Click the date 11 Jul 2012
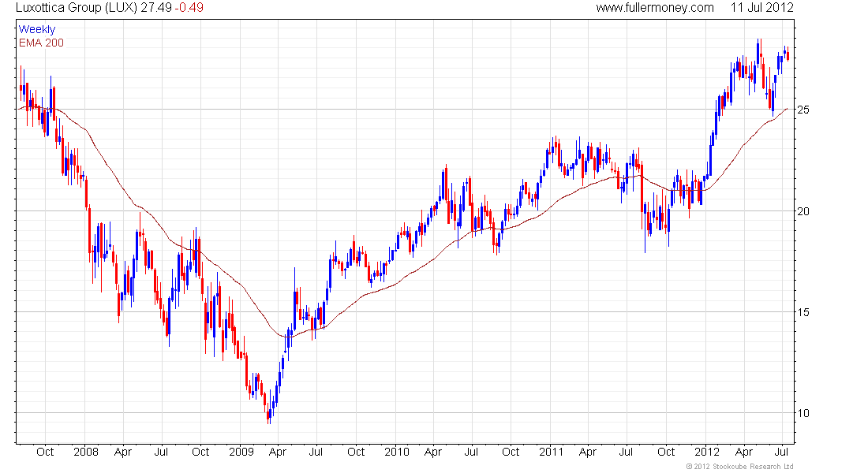Screen dimensions: 868x473 click(x=761, y=8)
